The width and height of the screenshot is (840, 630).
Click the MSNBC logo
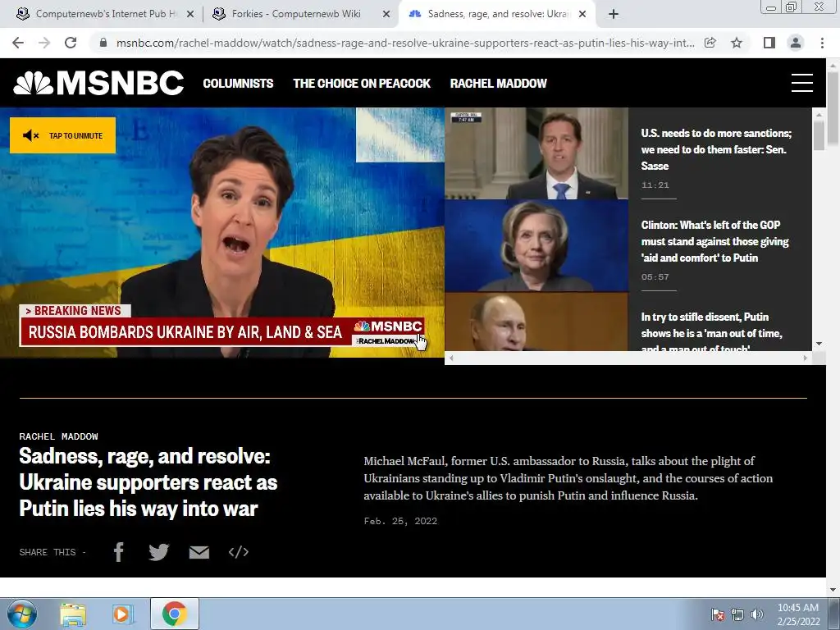coord(98,83)
